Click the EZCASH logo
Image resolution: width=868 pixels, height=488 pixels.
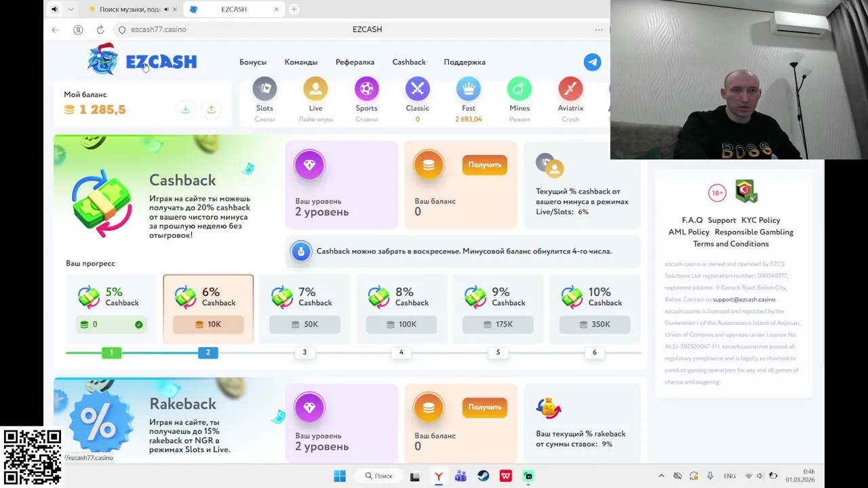142,60
